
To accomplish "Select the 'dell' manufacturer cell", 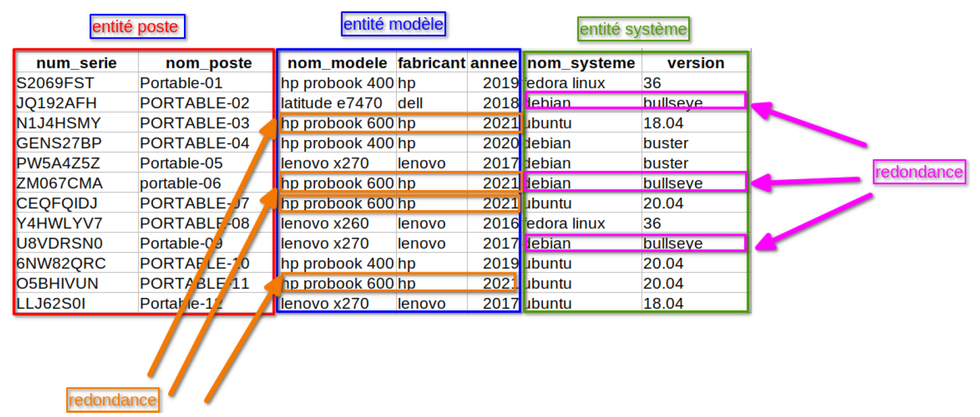I will [x=410, y=103].
